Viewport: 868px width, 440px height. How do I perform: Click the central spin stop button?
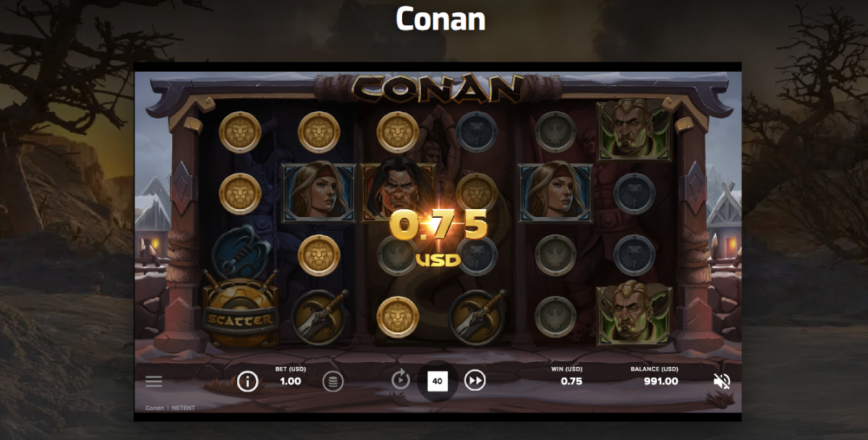pyautogui.click(x=437, y=381)
